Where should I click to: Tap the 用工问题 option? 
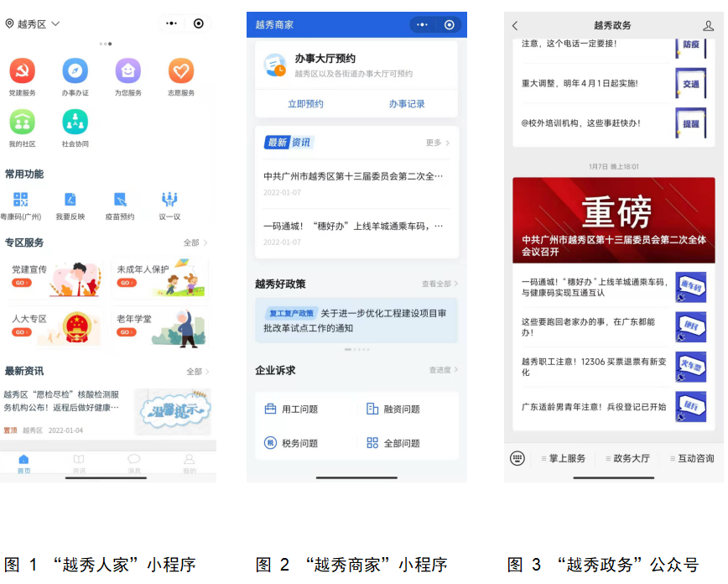coord(292,409)
